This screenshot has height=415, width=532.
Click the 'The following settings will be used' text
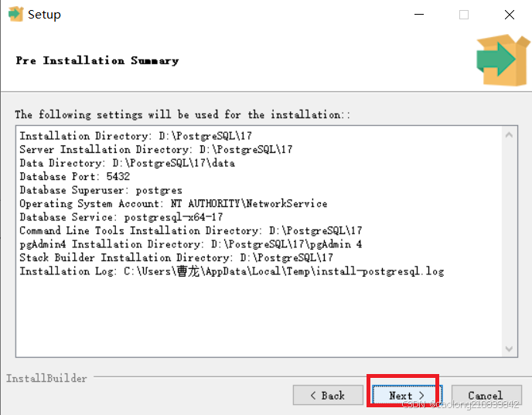[182, 114]
